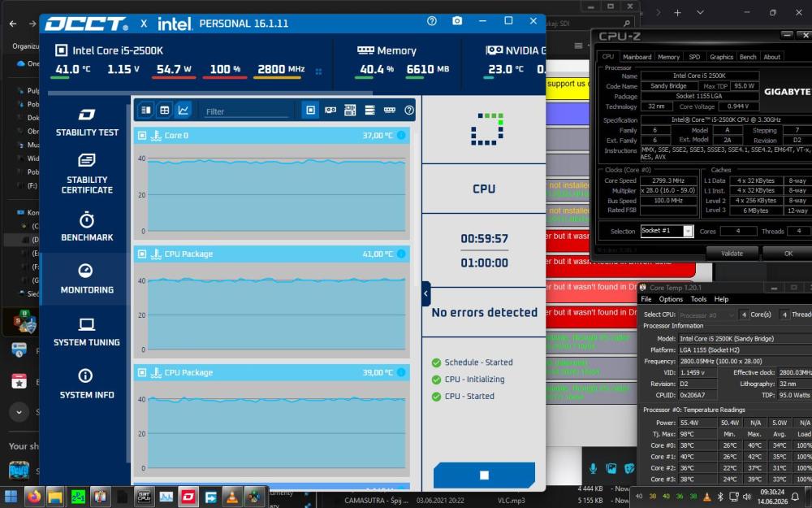Image resolution: width=812 pixels, height=508 pixels.
Task: Open the Windows Start menu
Action: 11,497
